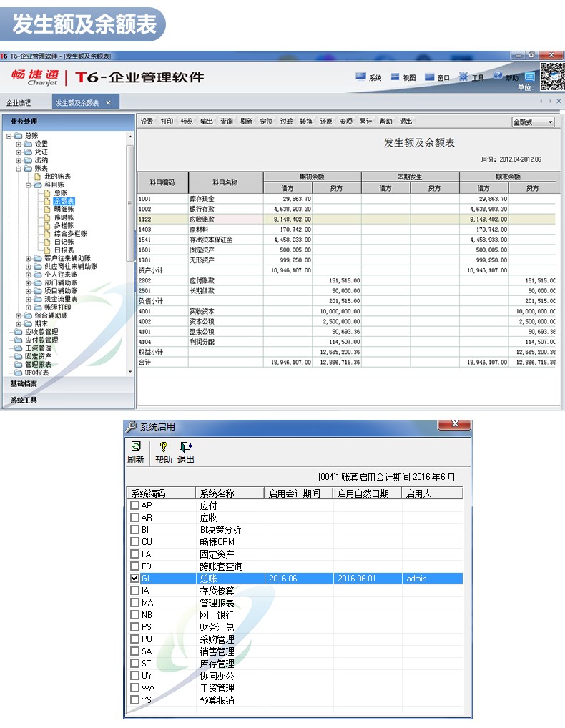Click the tree scrollbar down arrow

[130, 372]
